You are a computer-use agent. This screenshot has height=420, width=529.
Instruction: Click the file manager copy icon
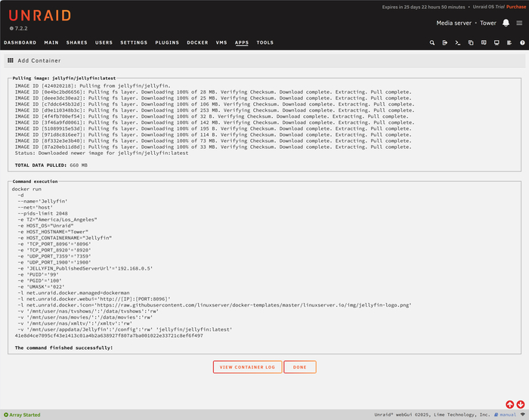(470, 43)
